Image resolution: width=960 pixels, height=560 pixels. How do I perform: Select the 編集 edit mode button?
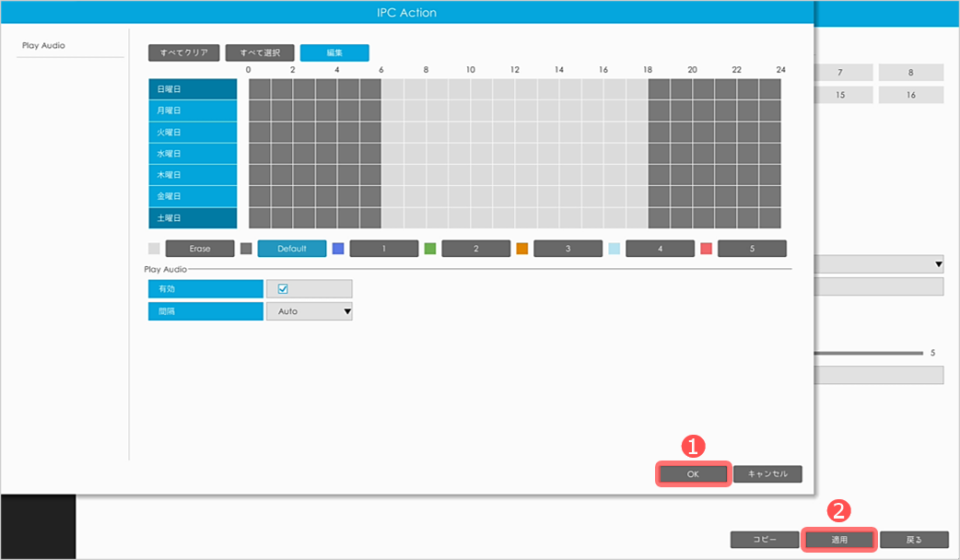334,52
